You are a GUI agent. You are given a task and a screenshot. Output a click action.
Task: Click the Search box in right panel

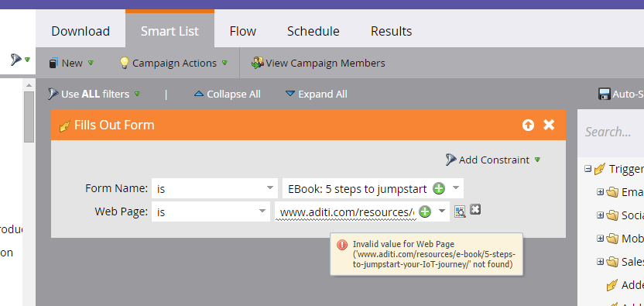coord(611,132)
